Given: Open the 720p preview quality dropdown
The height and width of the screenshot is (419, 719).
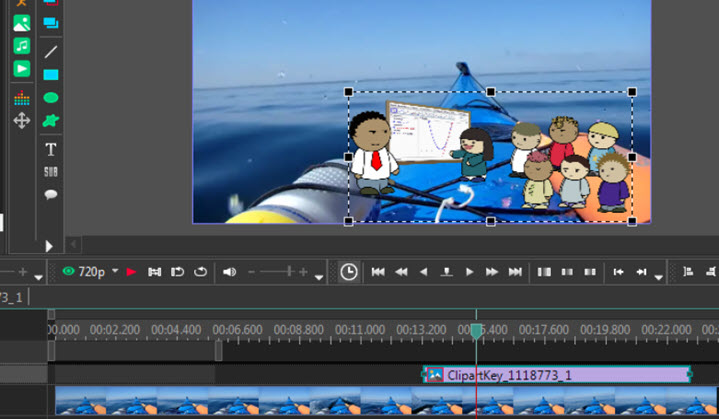Looking at the screenshot, I should tap(115, 271).
